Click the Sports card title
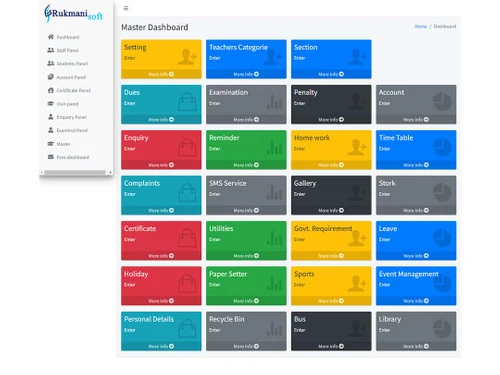 [x=304, y=274]
